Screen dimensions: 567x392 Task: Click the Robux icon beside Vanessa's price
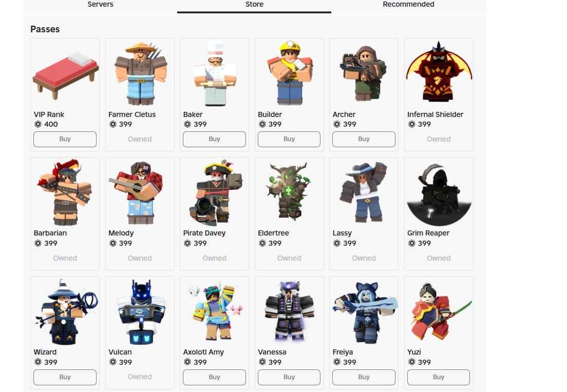tap(262, 362)
